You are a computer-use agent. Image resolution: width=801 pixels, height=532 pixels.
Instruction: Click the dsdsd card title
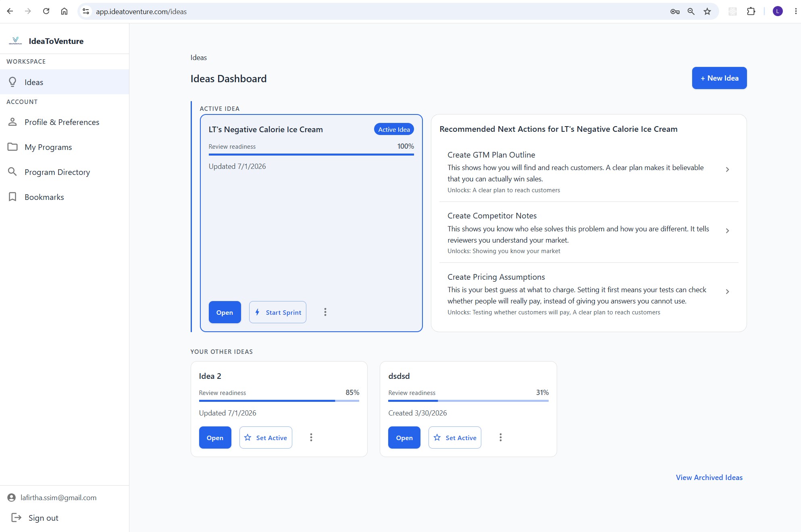pyautogui.click(x=399, y=376)
